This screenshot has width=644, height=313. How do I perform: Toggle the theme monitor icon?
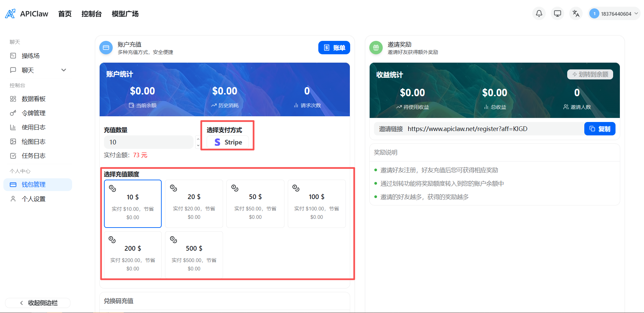pos(557,14)
